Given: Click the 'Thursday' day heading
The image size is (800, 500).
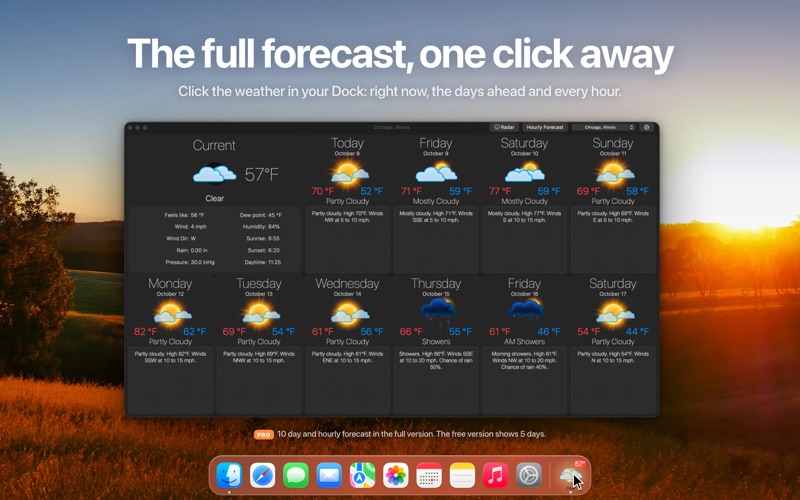Looking at the screenshot, I should pyautogui.click(x=436, y=284).
